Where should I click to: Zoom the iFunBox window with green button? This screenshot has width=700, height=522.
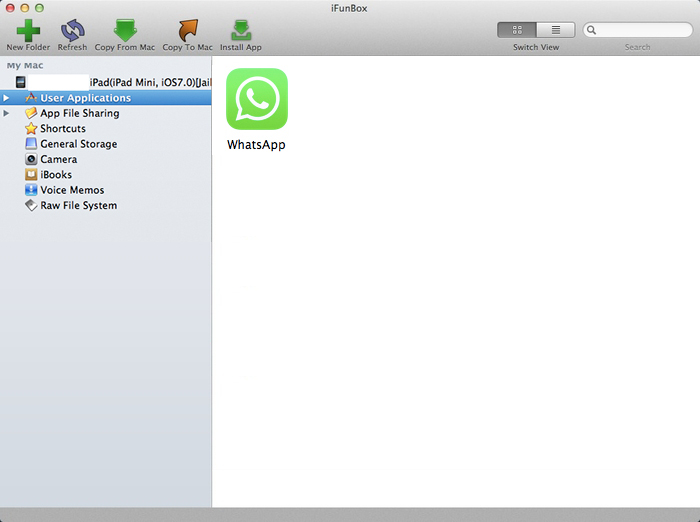tap(39, 8)
